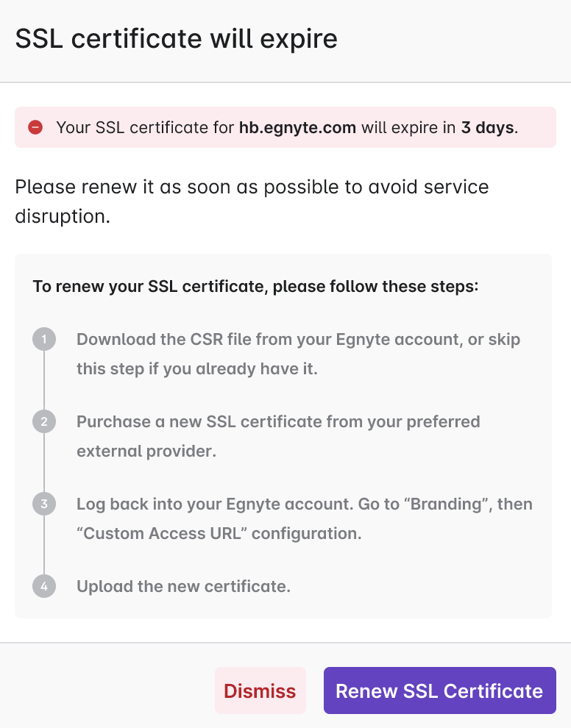Select the hb.egnyte.com domain text
The height and width of the screenshot is (728, 571).
click(297, 127)
